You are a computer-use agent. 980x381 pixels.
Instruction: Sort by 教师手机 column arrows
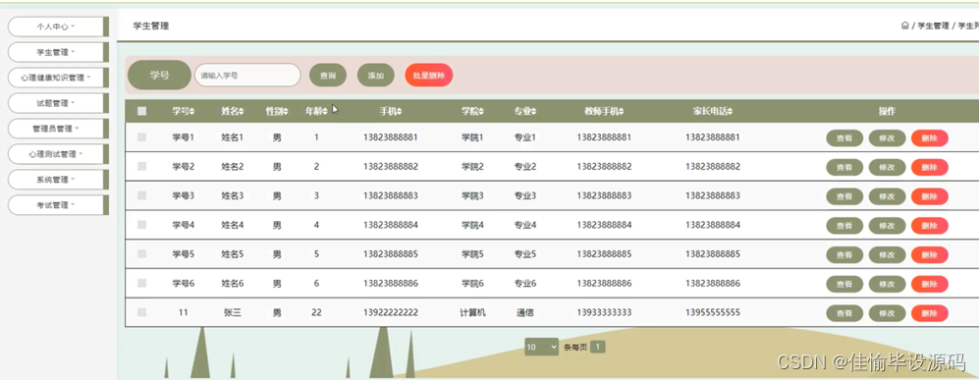[x=622, y=112]
